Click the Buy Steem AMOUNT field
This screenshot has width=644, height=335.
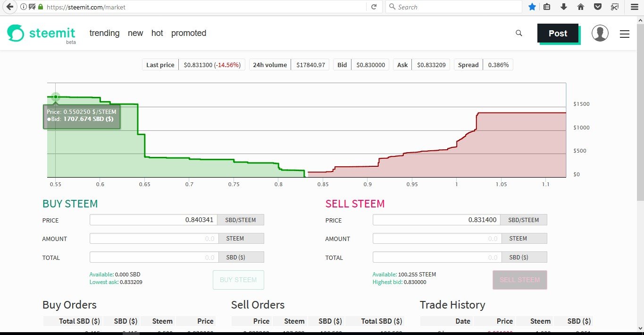tap(154, 239)
